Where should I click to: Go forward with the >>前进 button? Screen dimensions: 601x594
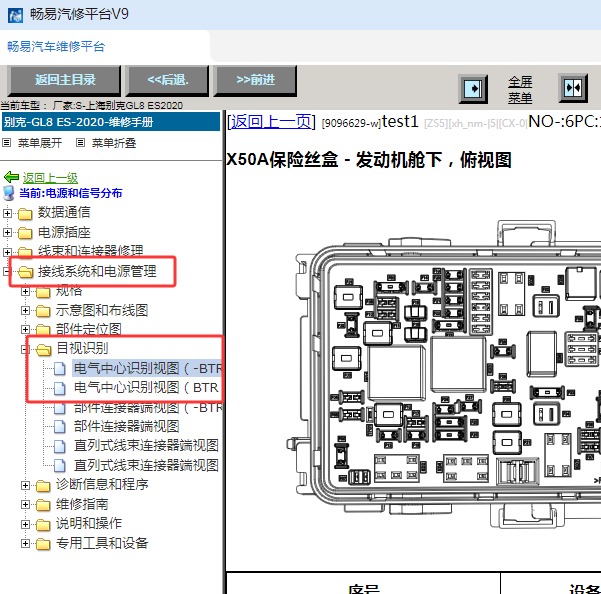pos(255,80)
